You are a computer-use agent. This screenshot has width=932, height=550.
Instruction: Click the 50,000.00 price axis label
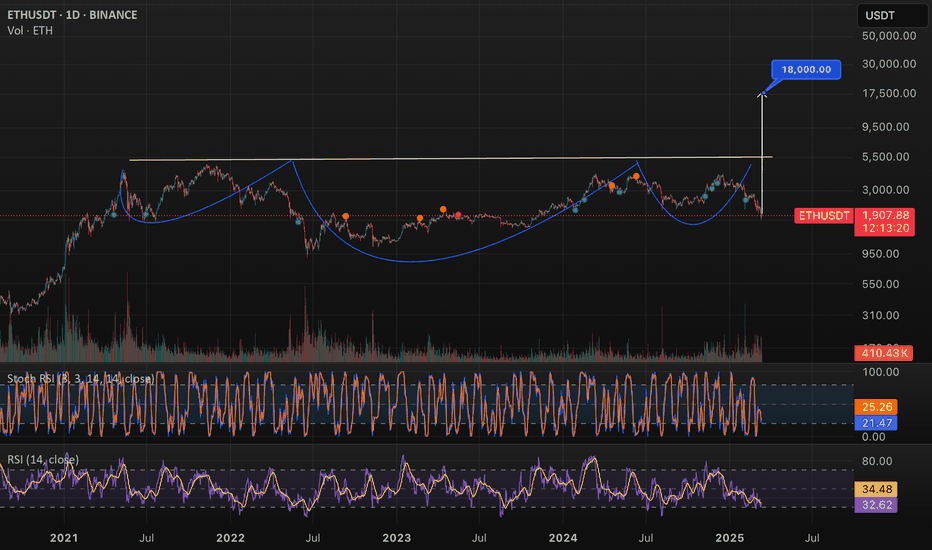[x=889, y=36]
